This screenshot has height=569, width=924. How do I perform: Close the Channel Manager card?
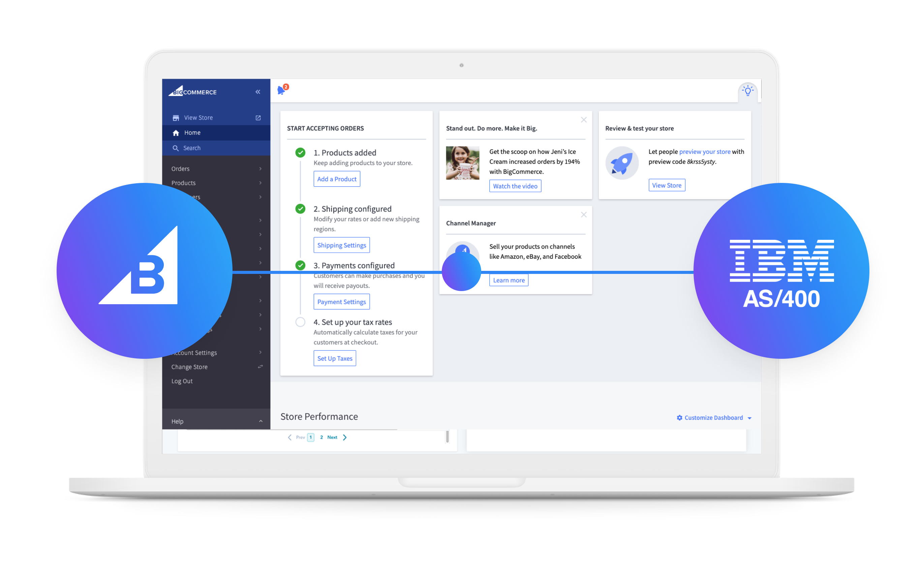[584, 215]
